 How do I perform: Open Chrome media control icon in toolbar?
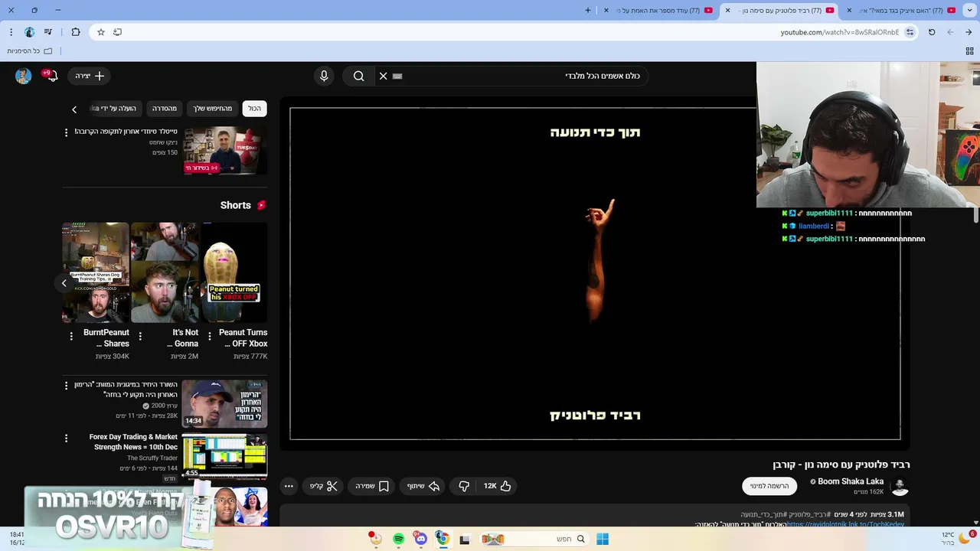[x=48, y=32]
